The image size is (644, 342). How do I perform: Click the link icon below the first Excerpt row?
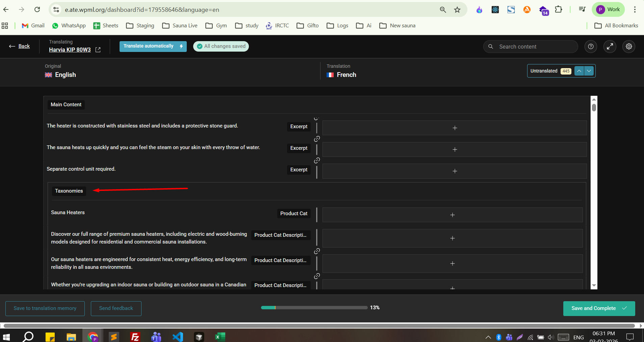click(x=317, y=139)
